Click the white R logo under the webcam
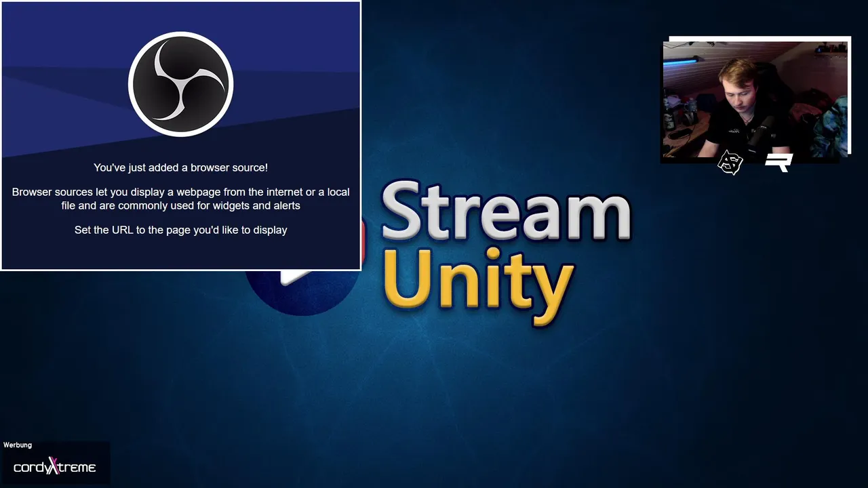868x488 pixels. tap(778, 163)
